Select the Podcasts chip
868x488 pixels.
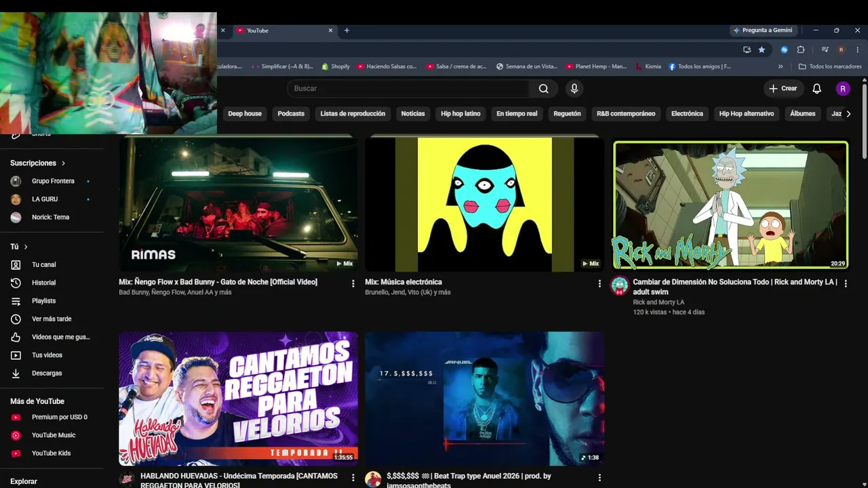[291, 114]
